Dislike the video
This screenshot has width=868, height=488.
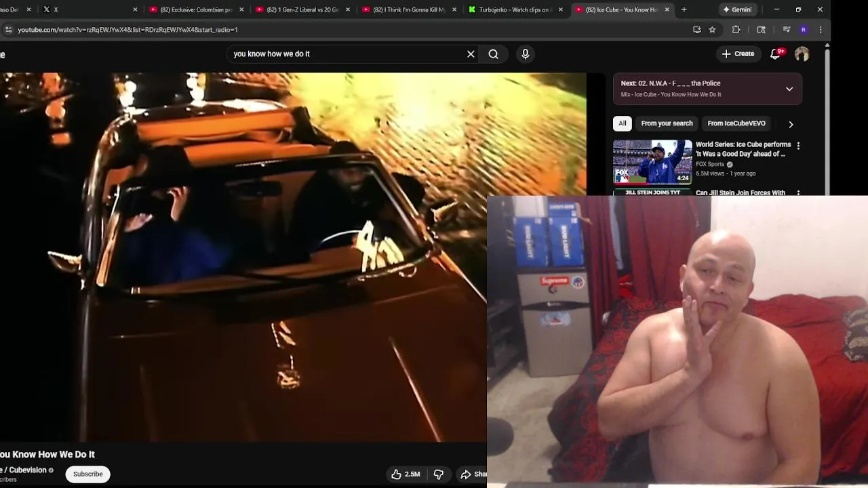pos(439,474)
